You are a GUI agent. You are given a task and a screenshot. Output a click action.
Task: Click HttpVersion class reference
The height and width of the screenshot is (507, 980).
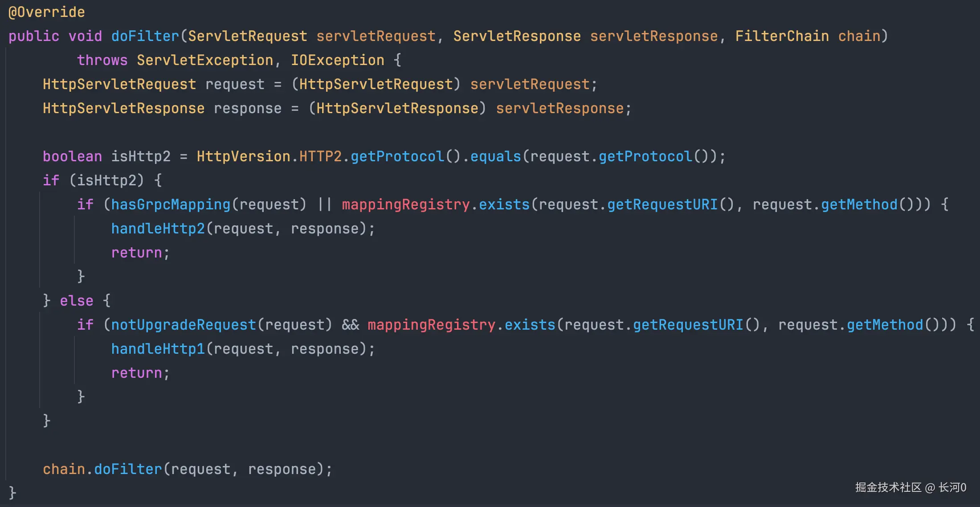click(243, 156)
